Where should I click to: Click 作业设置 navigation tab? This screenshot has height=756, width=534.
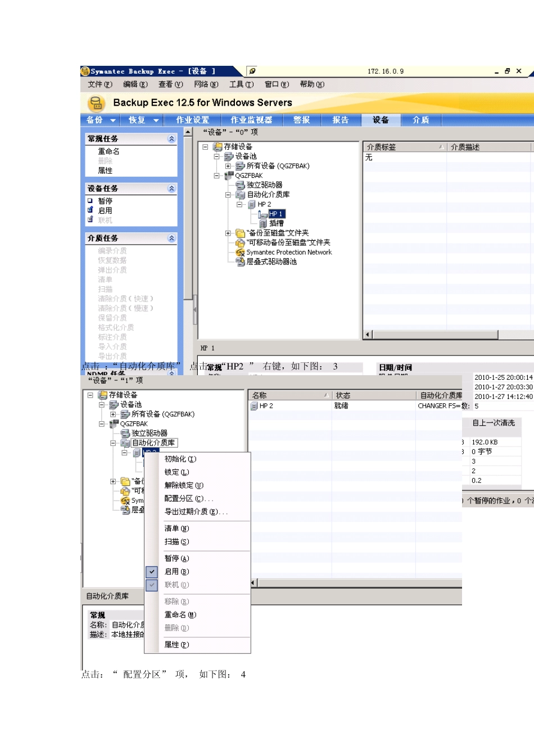[193, 120]
